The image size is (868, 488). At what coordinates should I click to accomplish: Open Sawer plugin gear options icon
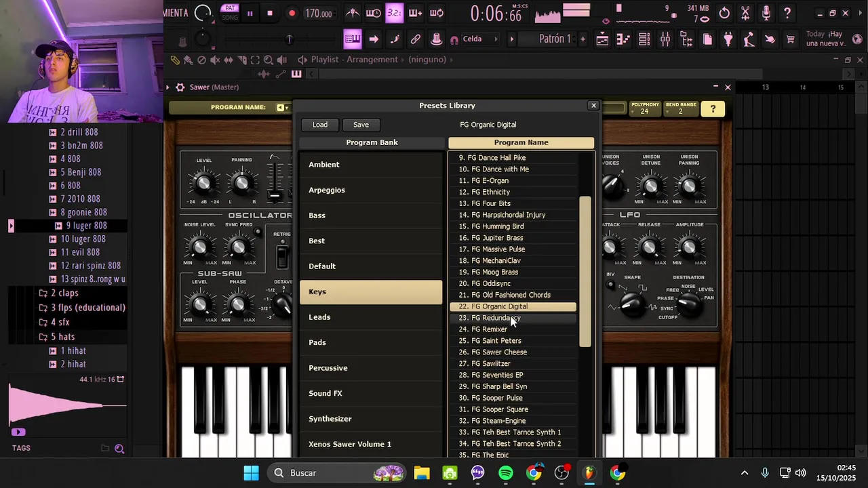[x=180, y=87]
